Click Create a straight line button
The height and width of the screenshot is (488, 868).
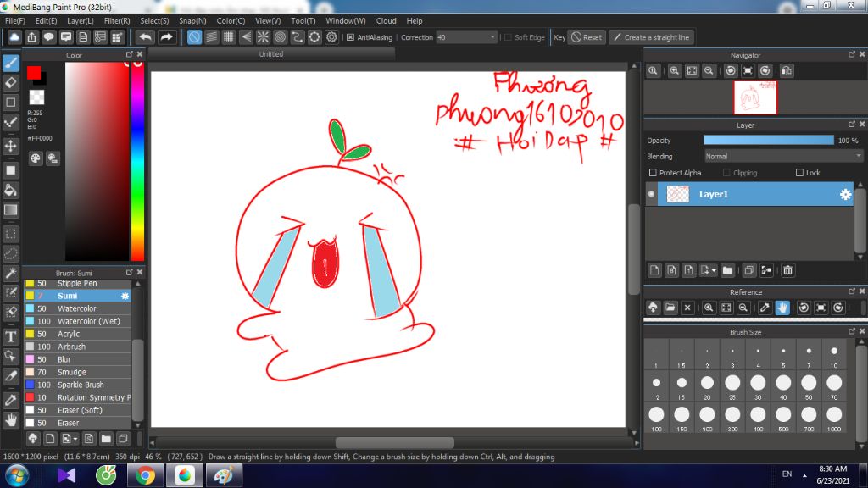(x=652, y=37)
